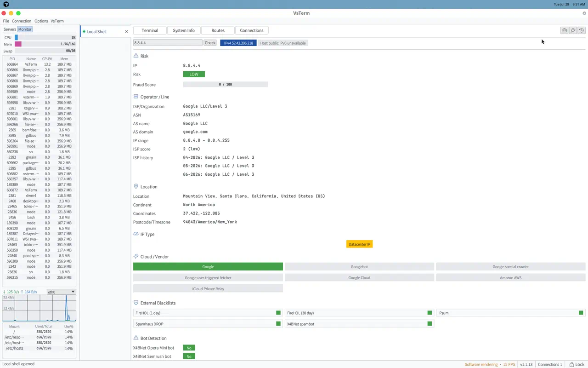Click the Swap usage bar

[45, 51]
